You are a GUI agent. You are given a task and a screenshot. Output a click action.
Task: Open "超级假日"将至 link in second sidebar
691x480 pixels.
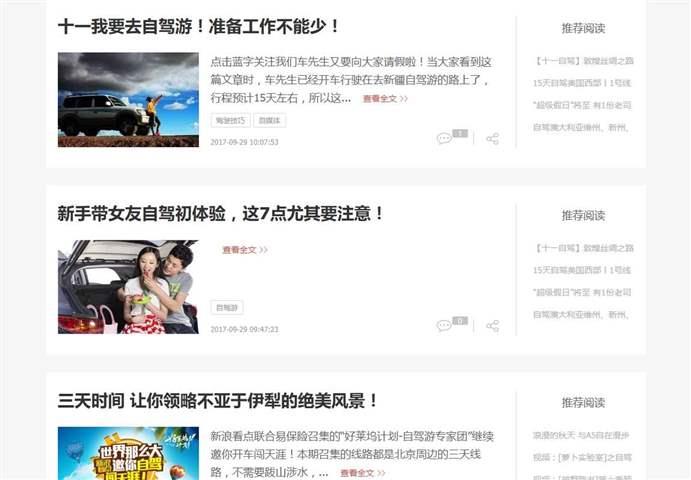point(584,292)
